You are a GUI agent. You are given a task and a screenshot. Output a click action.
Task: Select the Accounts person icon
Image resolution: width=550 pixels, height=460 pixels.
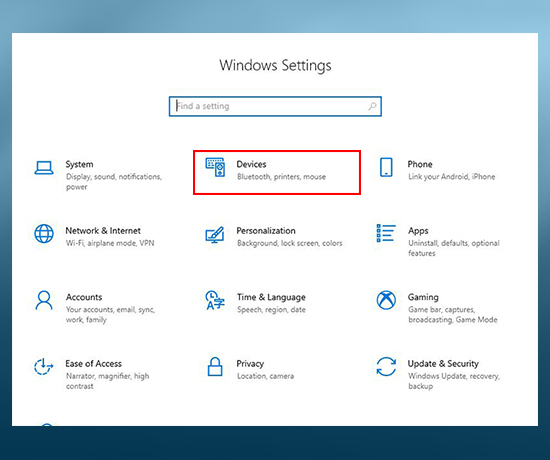pos(44,300)
